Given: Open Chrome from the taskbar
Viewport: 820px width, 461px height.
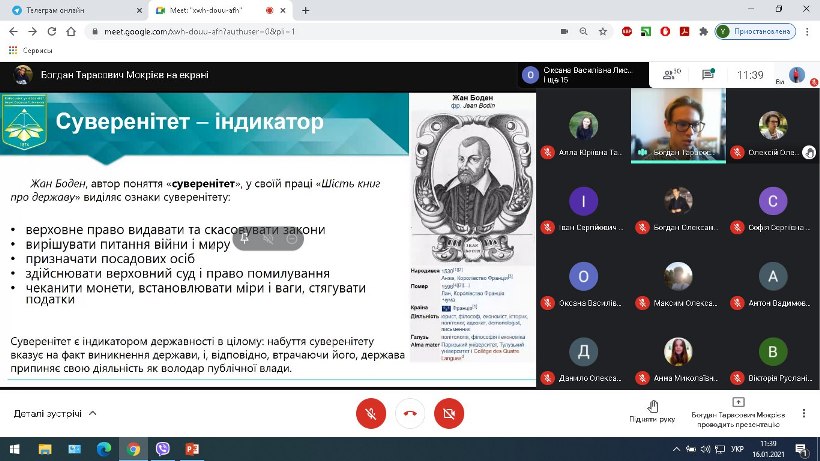Looking at the screenshot, I should click(133, 449).
